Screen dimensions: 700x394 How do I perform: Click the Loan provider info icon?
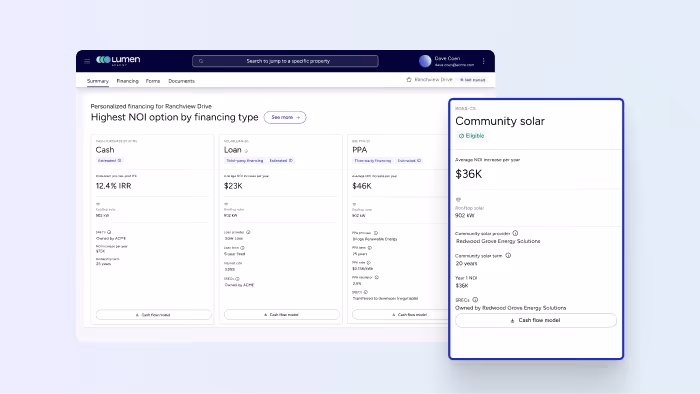point(248,232)
